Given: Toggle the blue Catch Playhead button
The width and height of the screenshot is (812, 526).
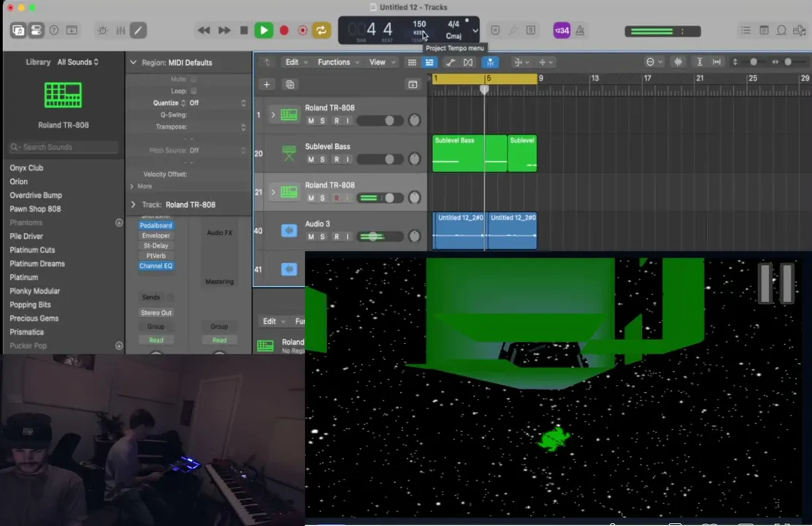Looking at the screenshot, I should [x=490, y=62].
